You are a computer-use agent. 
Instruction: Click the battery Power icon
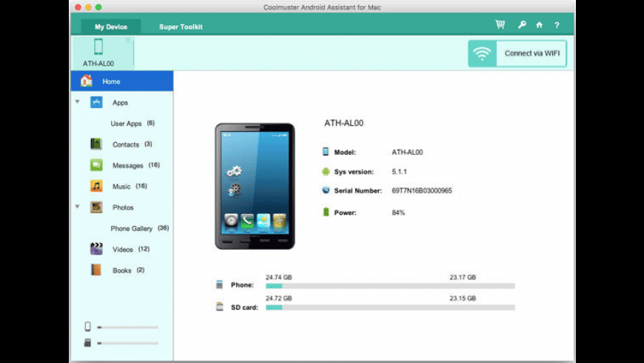(326, 212)
